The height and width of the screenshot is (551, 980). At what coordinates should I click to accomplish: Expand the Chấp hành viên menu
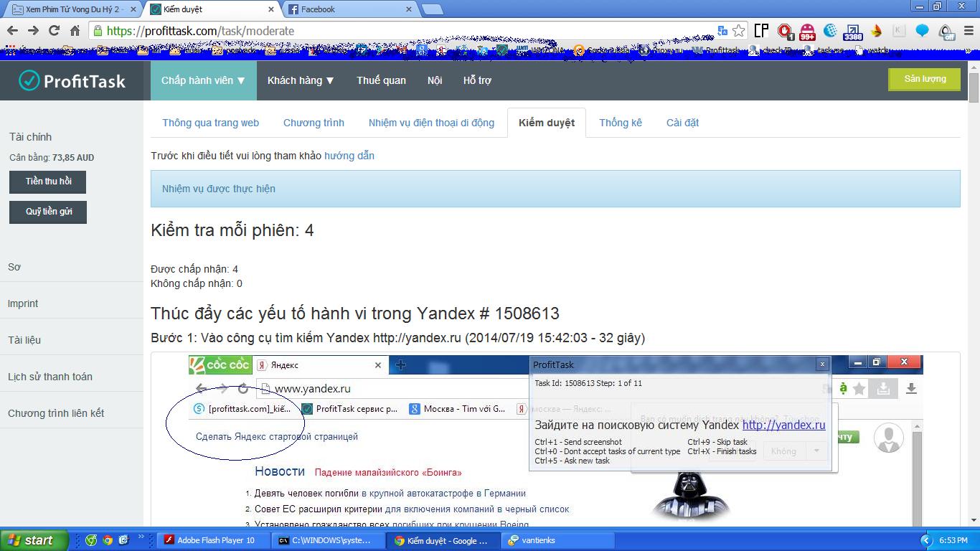click(x=204, y=80)
